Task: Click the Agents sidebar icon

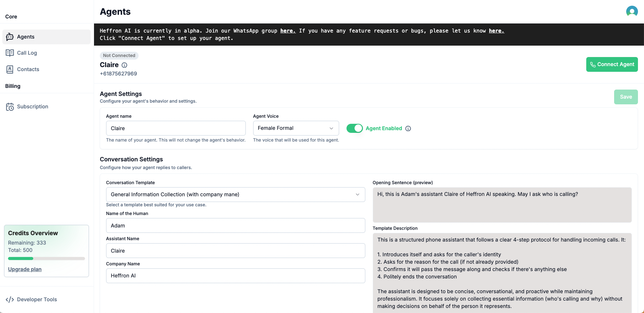Action: pyautogui.click(x=10, y=37)
